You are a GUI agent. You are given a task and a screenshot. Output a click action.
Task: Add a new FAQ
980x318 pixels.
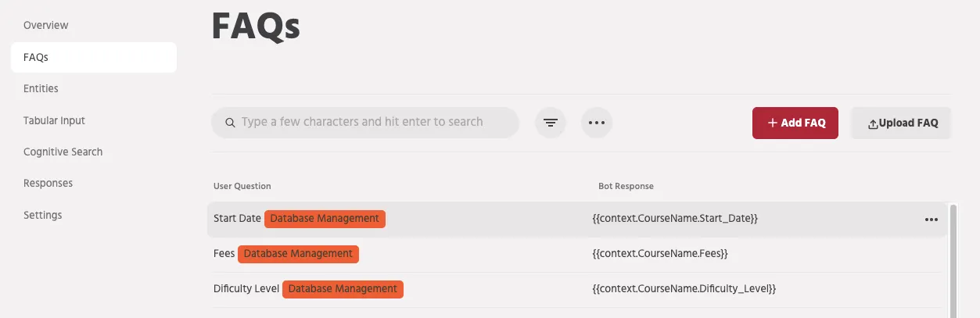[795, 123]
